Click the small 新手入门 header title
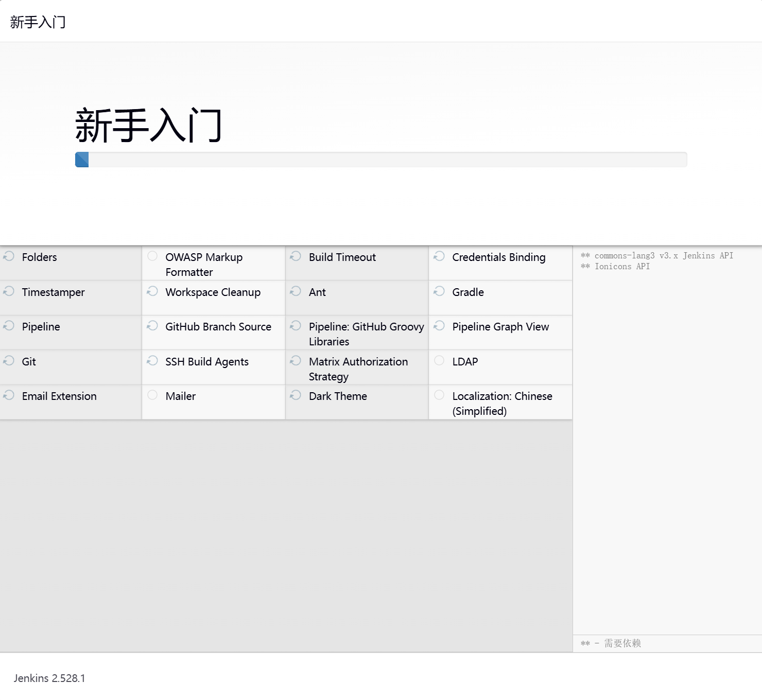This screenshot has height=700, width=762. (38, 22)
